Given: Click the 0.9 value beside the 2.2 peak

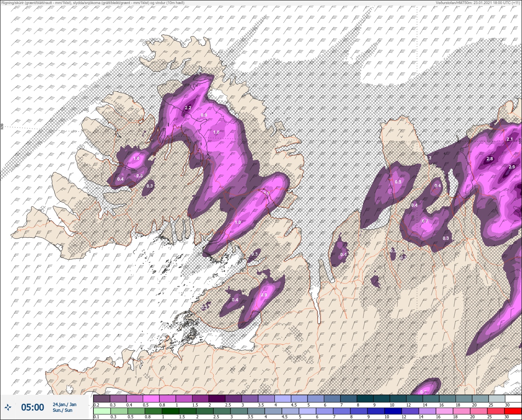Looking at the screenshot, I should (x=204, y=115).
